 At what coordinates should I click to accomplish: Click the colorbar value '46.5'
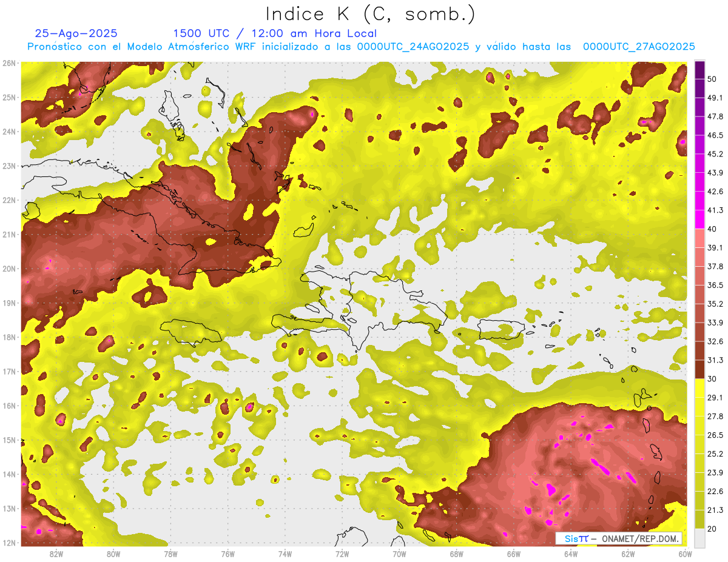pos(715,135)
